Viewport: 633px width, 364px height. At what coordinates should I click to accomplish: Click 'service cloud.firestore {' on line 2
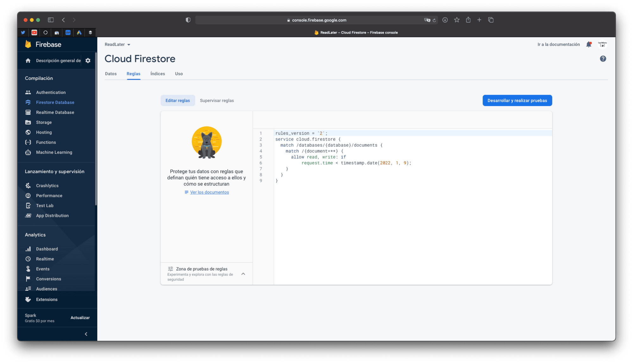[x=308, y=139]
